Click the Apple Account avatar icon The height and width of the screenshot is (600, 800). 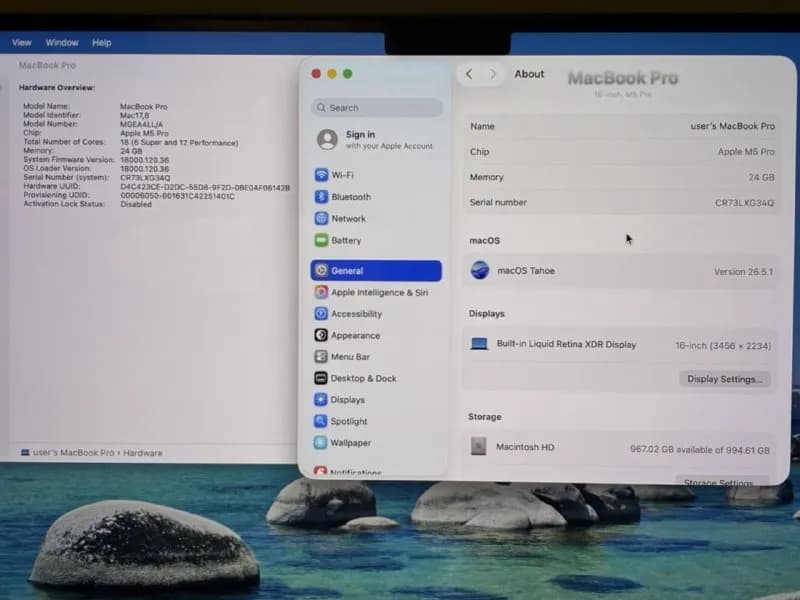click(x=327, y=139)
